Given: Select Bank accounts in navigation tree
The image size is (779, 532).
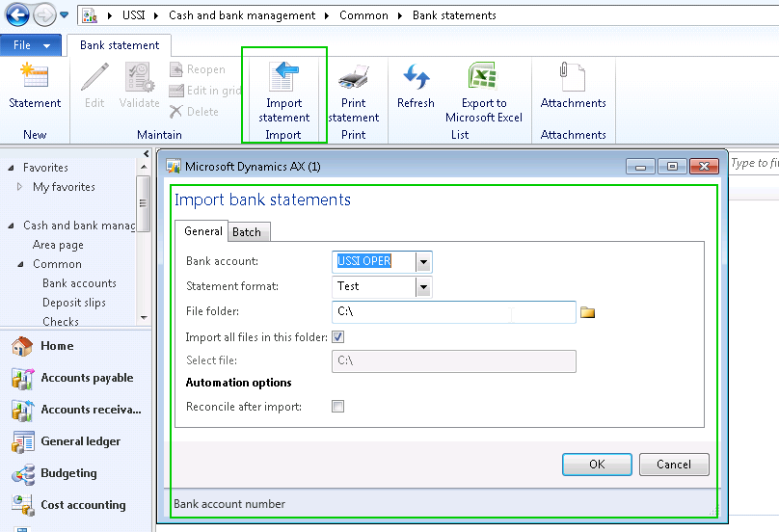Looking at the screenshot, I should tap(79, 283).
